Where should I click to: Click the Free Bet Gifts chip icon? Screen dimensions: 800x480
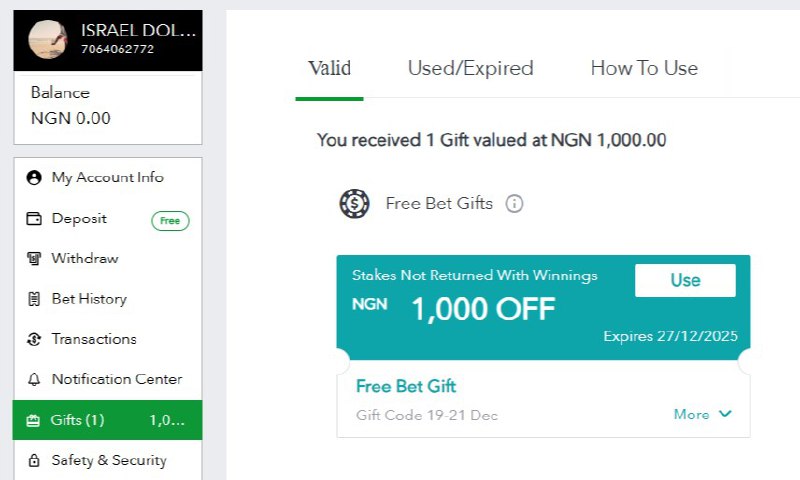[354, 204]
